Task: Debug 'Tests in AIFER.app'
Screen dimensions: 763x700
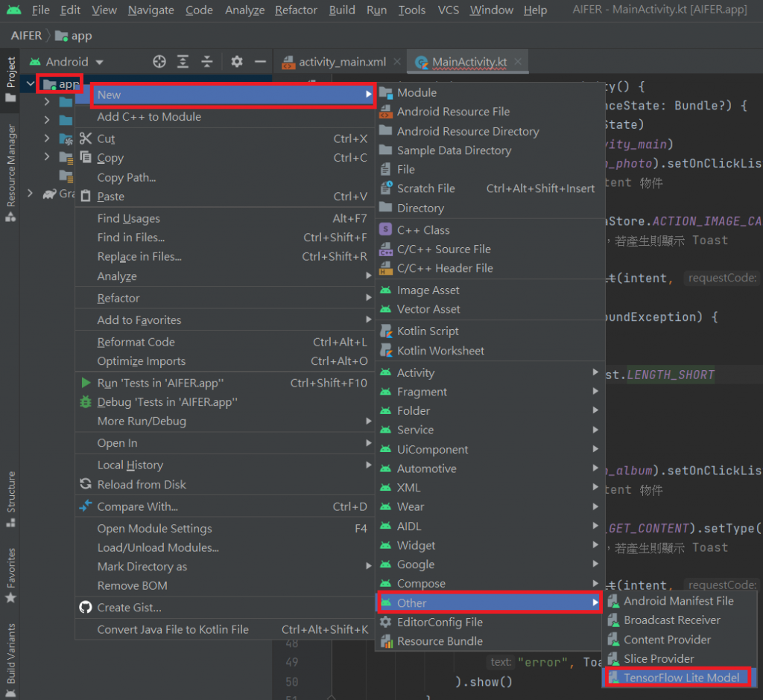Action: 225,402
